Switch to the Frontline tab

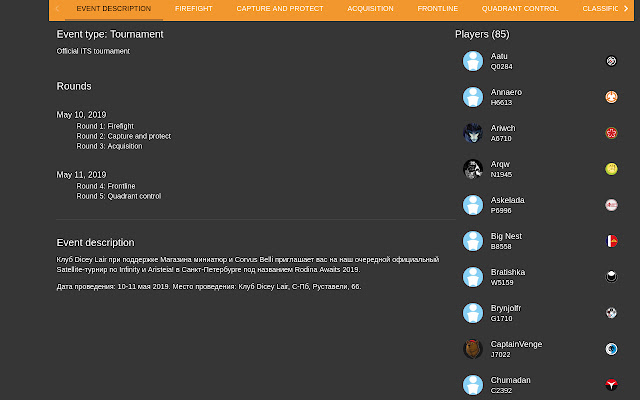tap(438, 9)
